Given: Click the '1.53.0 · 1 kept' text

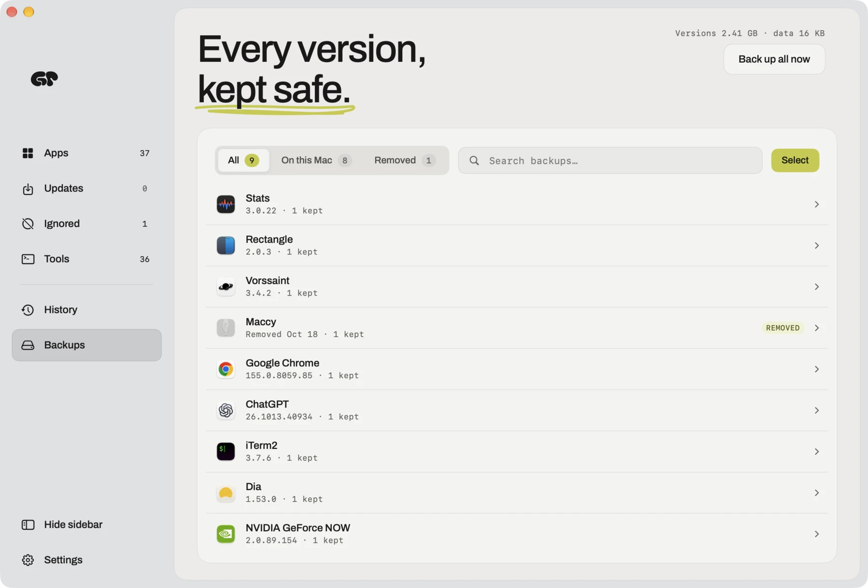Looking at the screenshot, I should tap(284, 499).
